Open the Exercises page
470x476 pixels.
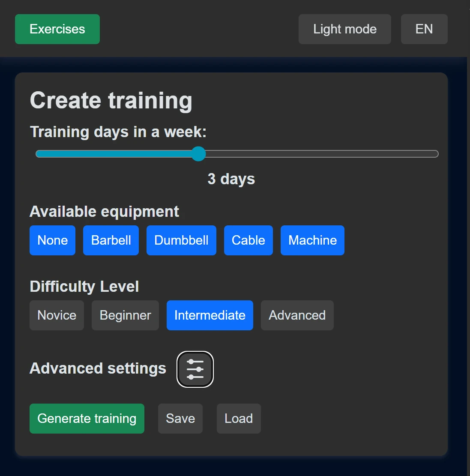pyautogui.click(x=57, y=29)
